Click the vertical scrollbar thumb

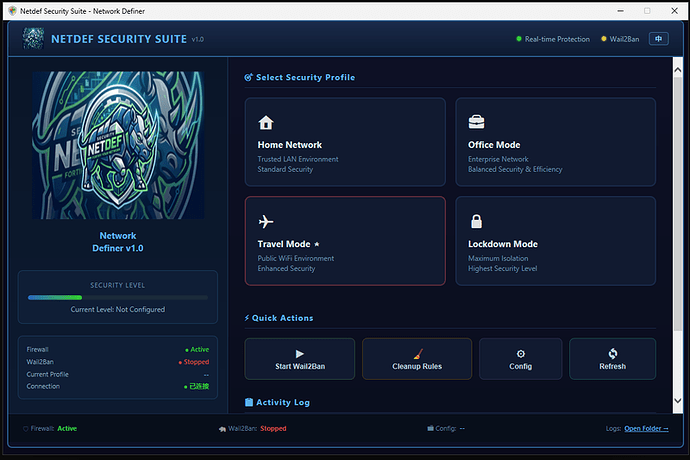(678, 204)
